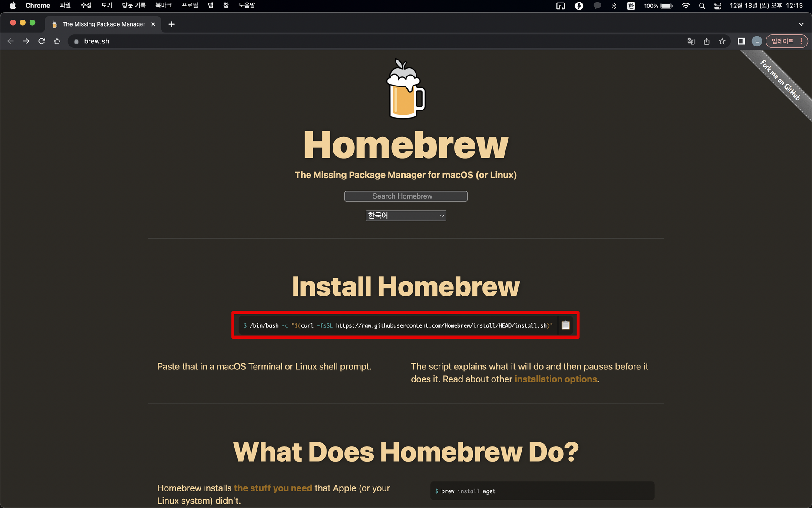The image size is (812, 508).
Task: Open the 북마크 menu
Action: 164,6
